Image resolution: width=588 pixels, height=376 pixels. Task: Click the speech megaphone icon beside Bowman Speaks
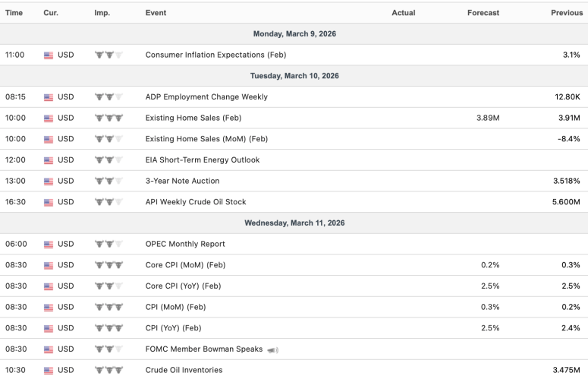coord(273,349)
